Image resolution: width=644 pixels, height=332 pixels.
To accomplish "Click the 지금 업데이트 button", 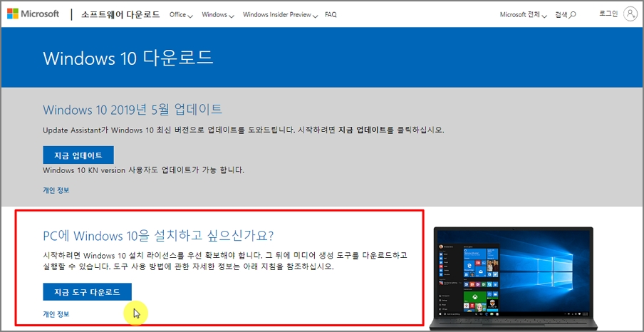I will pos(78,155).
